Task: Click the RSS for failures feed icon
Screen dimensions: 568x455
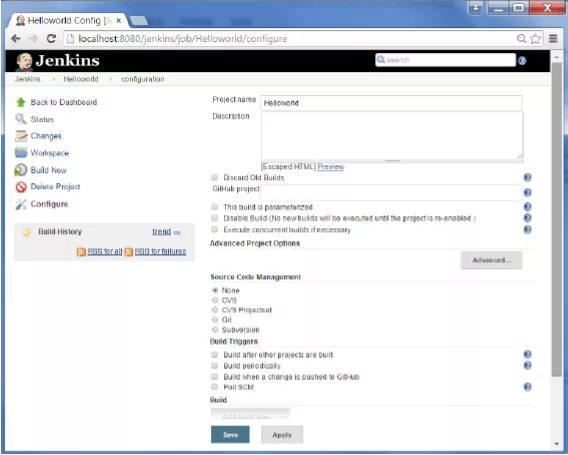Action: click(x=129, y=251)
